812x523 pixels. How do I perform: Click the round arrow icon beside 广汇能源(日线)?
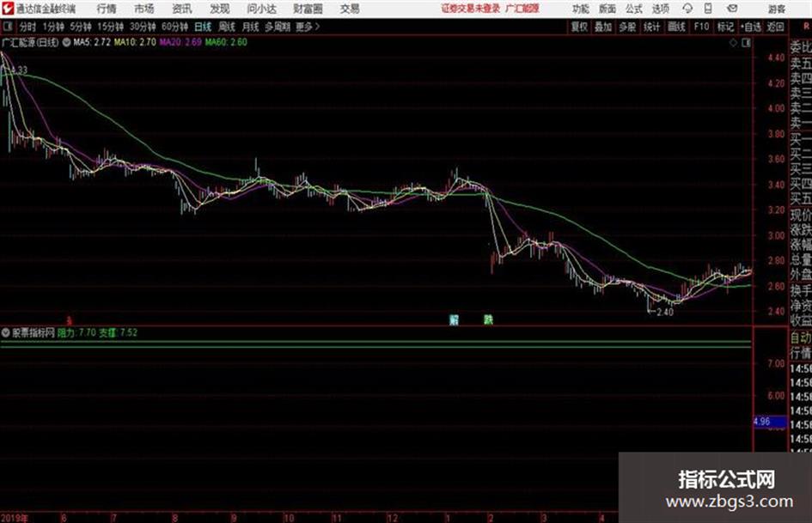click(66, 42)
